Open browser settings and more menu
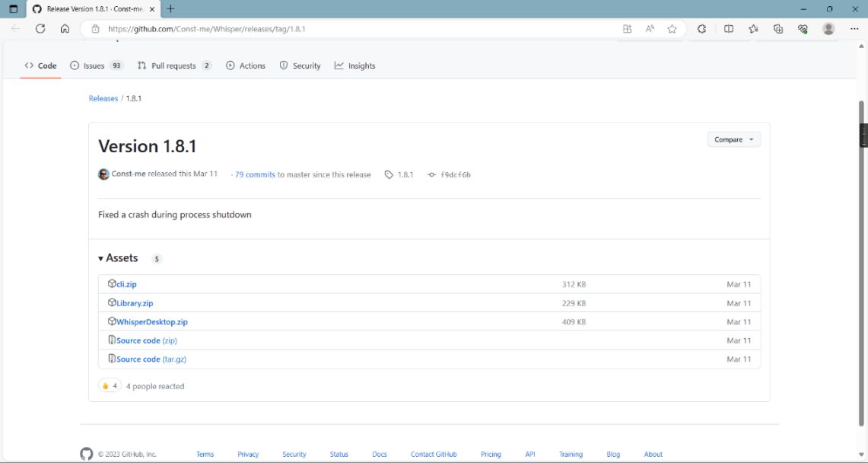 coord(854,29)
